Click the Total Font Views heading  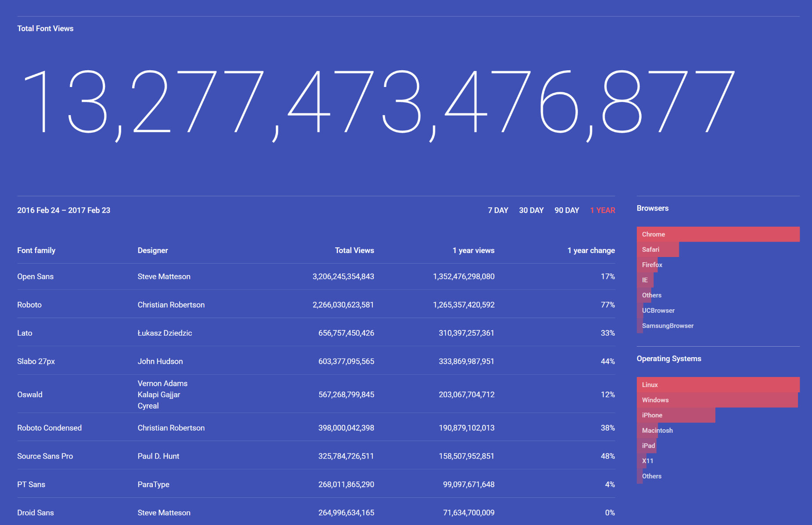coord(45,29)
